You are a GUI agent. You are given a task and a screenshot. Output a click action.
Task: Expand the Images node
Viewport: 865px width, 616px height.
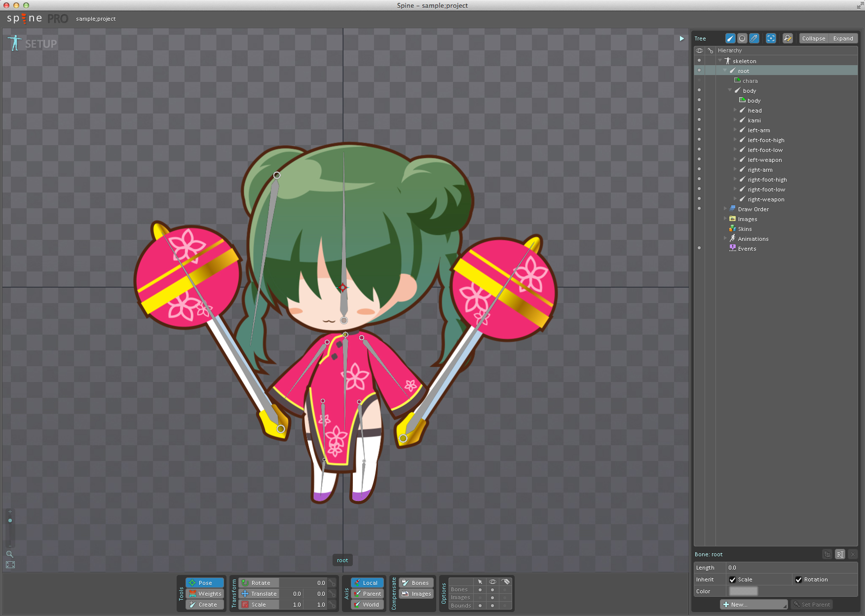coord(725,219)
